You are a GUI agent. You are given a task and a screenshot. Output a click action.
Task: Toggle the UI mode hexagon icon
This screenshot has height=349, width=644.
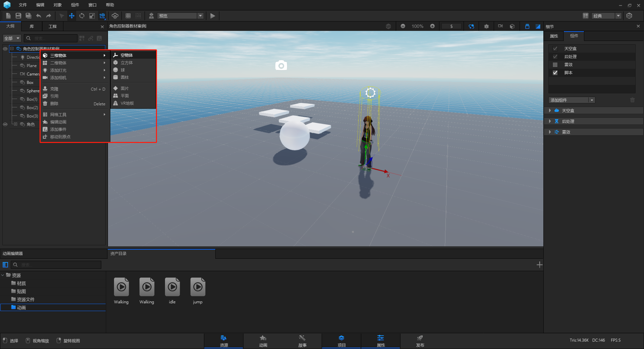pyautogui.click(x=388, y=26)
